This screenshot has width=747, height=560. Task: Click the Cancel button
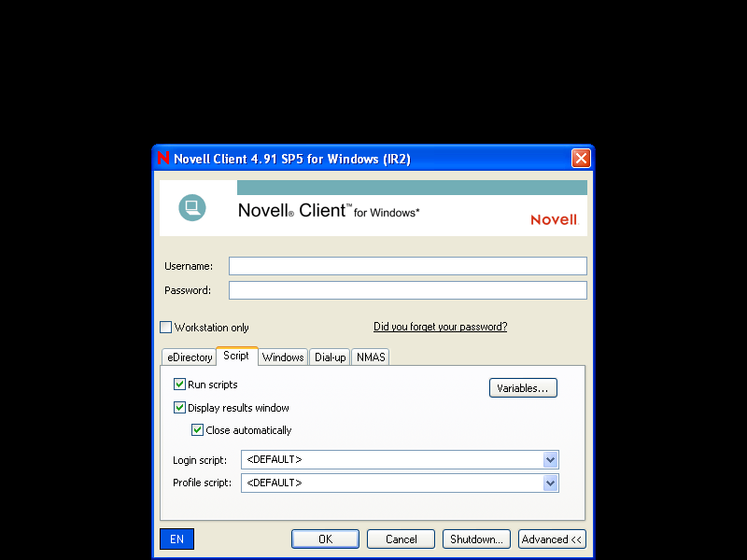401,539
